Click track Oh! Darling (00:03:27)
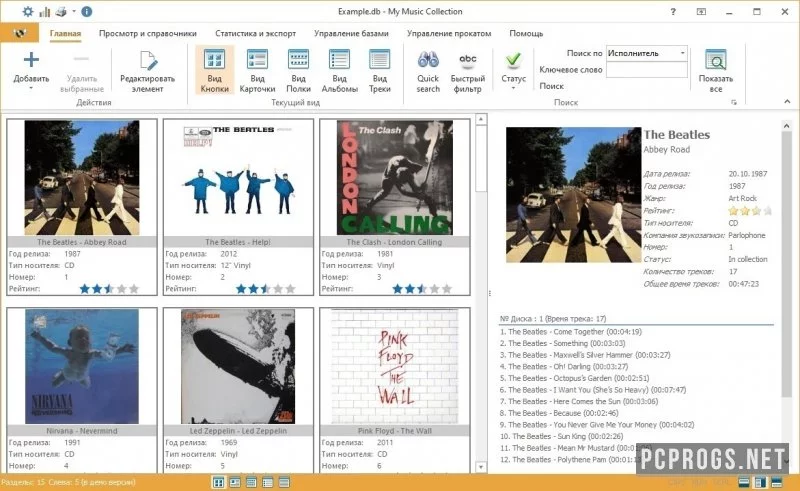The height and width of the screenshot is (491, 800). click(x=564, y=366)
